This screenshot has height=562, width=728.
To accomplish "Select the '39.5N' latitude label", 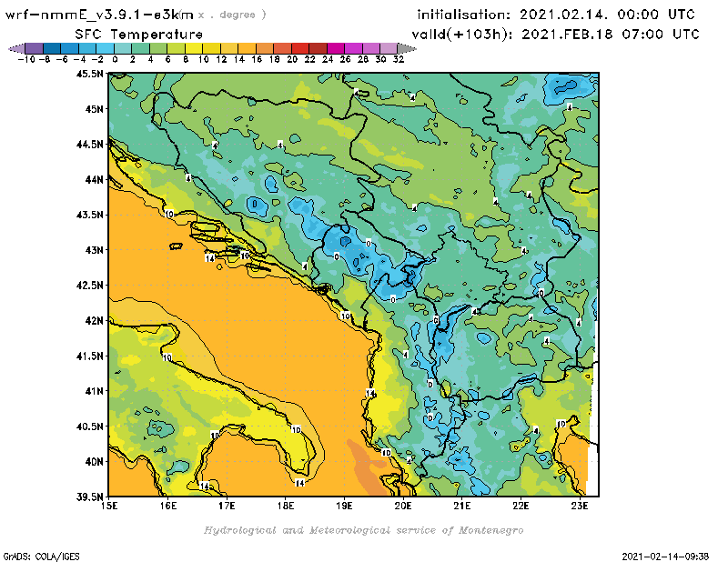I will [89, 497].
